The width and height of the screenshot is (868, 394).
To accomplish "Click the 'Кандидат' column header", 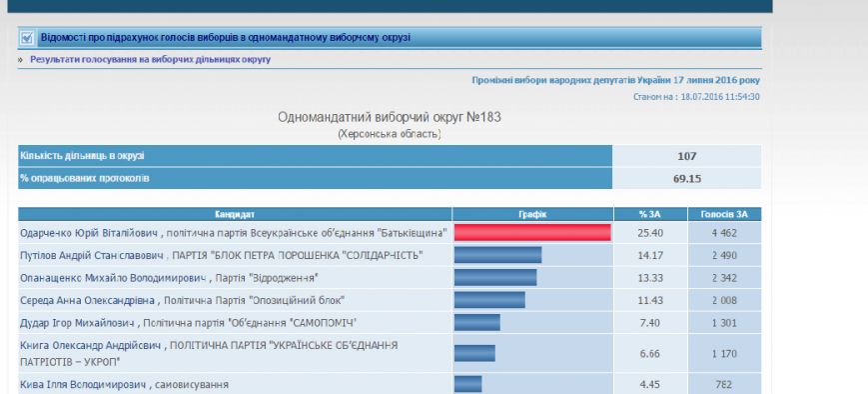I will [x=235, y=214].
